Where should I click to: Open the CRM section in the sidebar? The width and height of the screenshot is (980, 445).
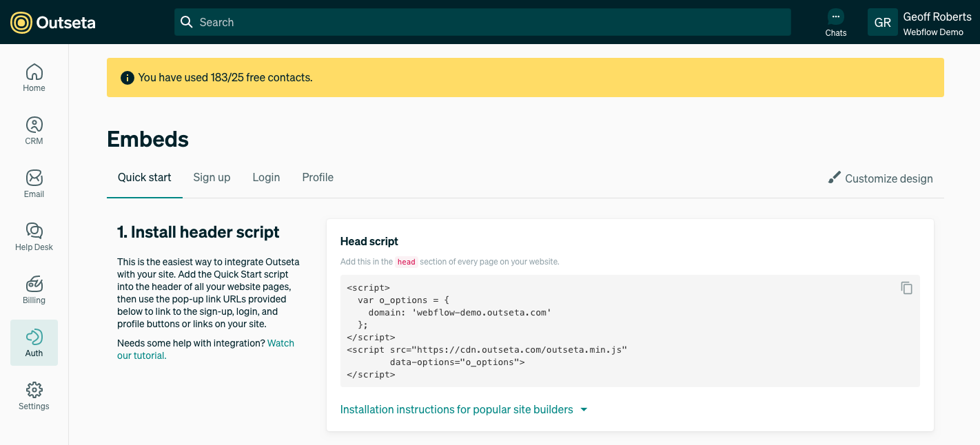tap(34, 130)
